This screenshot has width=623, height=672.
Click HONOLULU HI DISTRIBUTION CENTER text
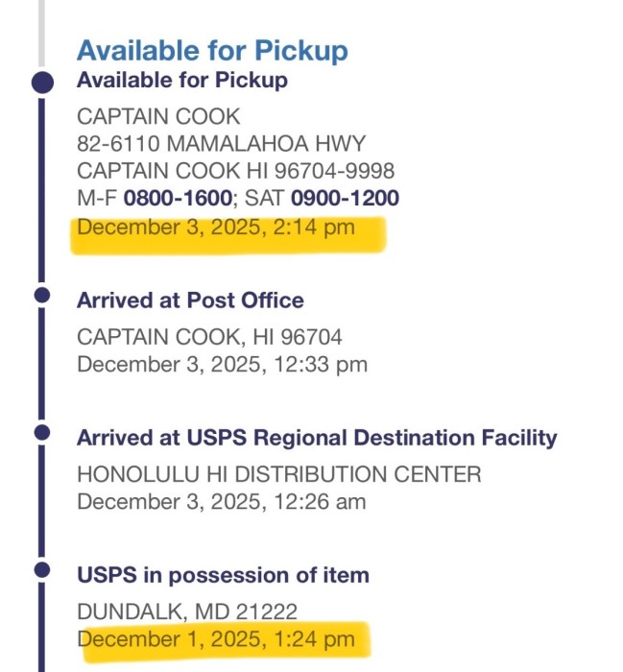click(279, 474)
